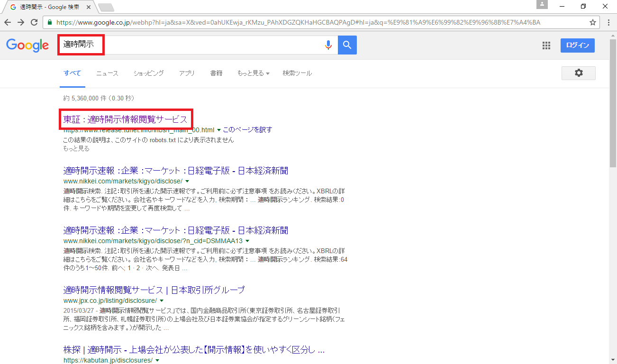Click the scrollbar up arrow
The height and width of the screenshot is (364, 617).
point(613,36)
